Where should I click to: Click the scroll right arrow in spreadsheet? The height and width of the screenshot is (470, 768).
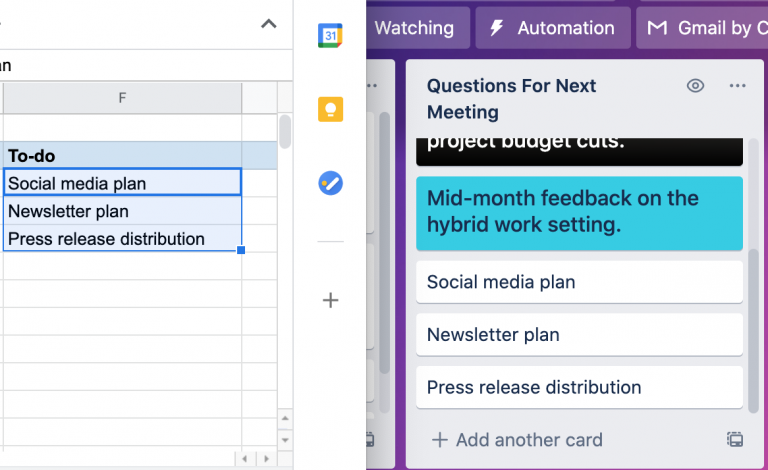(267, 458)
